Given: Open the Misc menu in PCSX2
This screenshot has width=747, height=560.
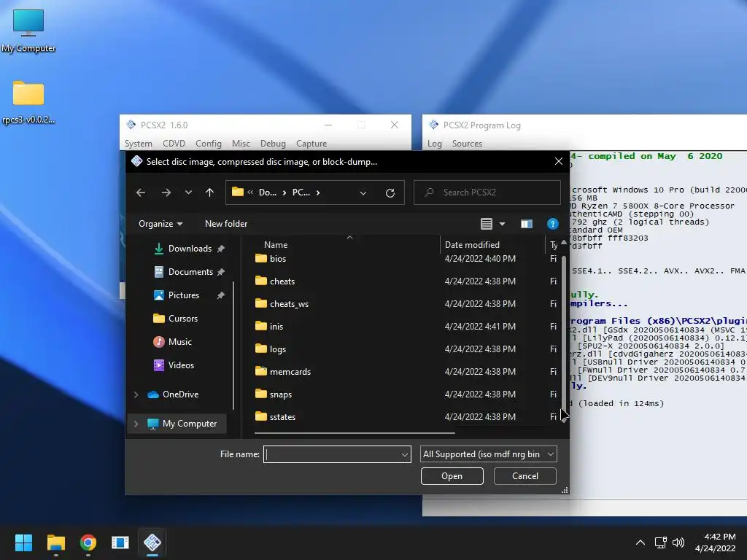Looking at the screenshot, I should tap(241, 144).
